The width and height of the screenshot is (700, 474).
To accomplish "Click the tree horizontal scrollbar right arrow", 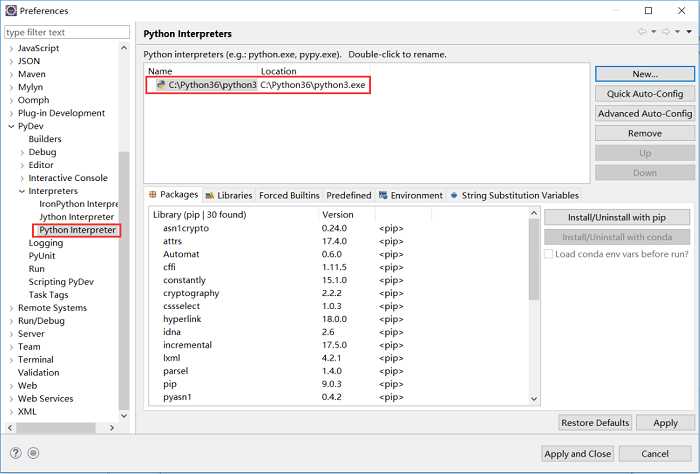I will point(112,428).
